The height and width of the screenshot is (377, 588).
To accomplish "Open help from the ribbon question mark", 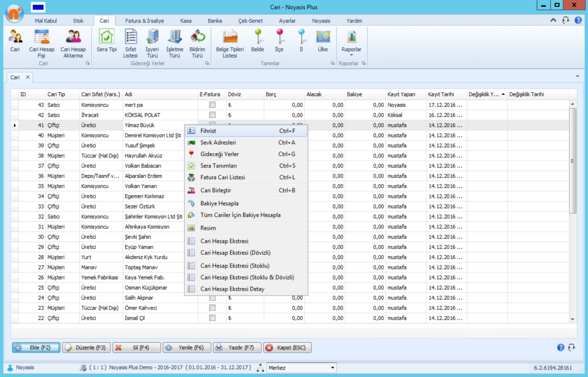I will point(578,20).
